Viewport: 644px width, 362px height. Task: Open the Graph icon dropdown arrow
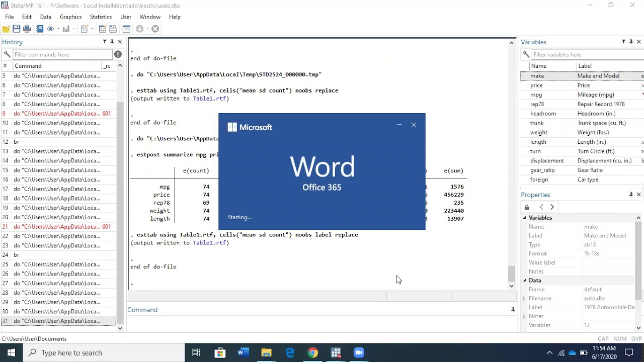click(x=73, y=29)
